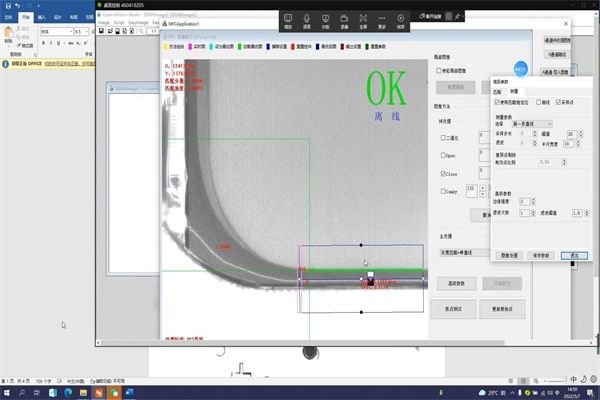Open the Script menu in Open eVision Studio
The width and height of the screenshot is (600, 400).
pos(118,20)
